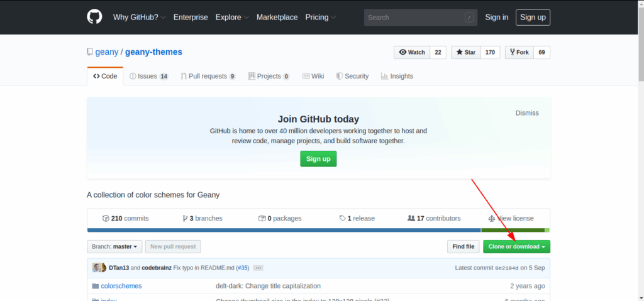The height and width of the screenshot is (301, 644).
Task: Click the green Sign up button in the banner
Action: 318,159
